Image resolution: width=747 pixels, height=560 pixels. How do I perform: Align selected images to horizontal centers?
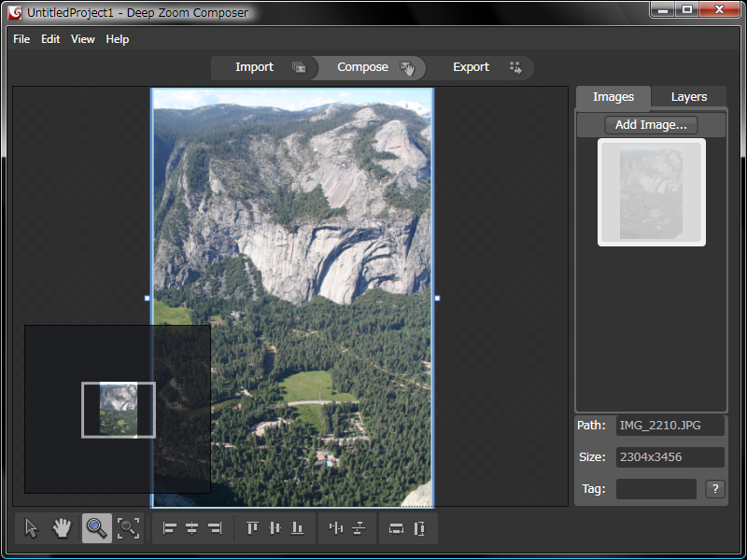(x=192, y=528)
